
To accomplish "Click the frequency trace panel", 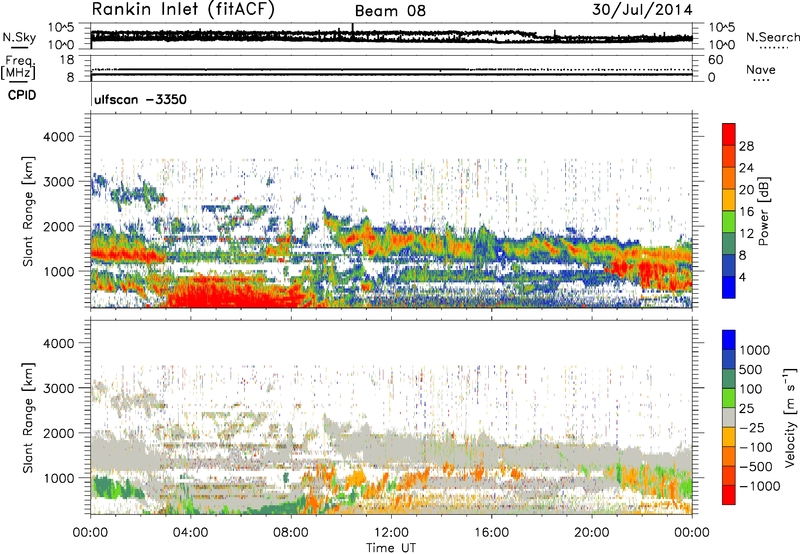I will click(391, 68).
